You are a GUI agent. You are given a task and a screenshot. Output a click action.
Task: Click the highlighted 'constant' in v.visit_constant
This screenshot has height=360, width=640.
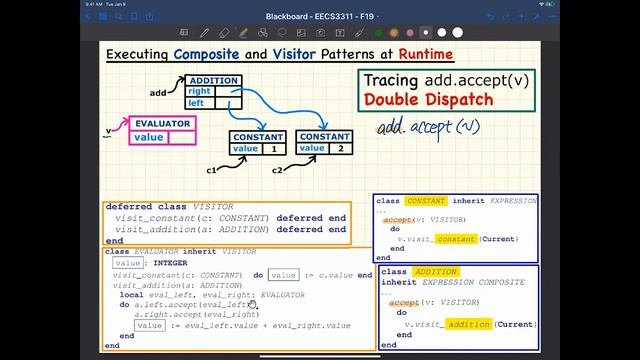click(456, 239)
